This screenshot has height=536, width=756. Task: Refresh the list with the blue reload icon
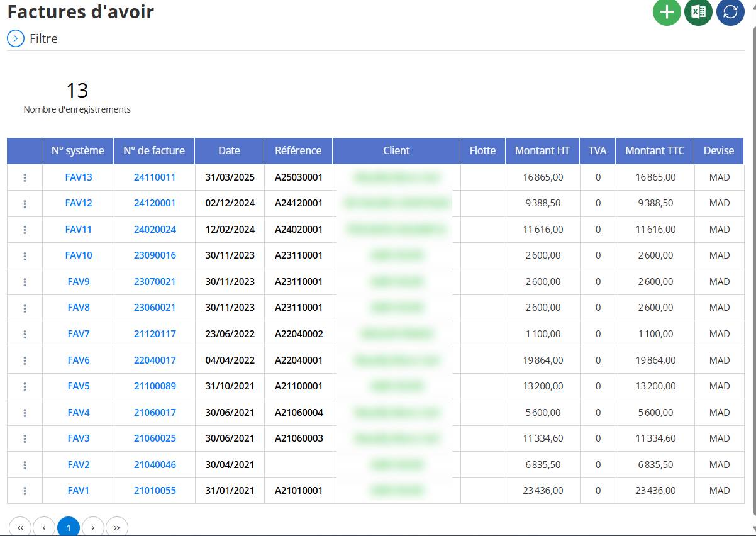point(730,12)
